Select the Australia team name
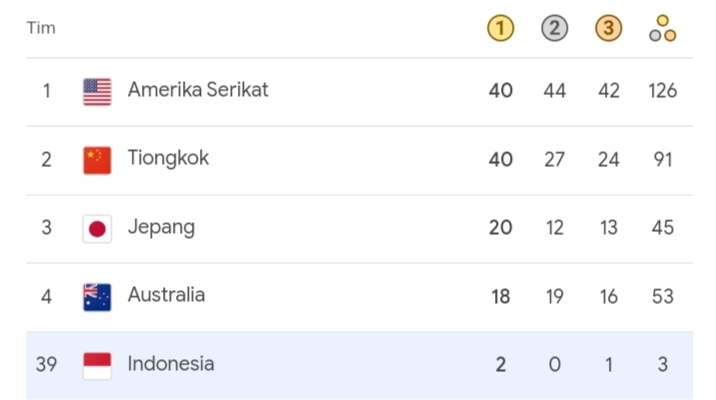 (166, 295)
